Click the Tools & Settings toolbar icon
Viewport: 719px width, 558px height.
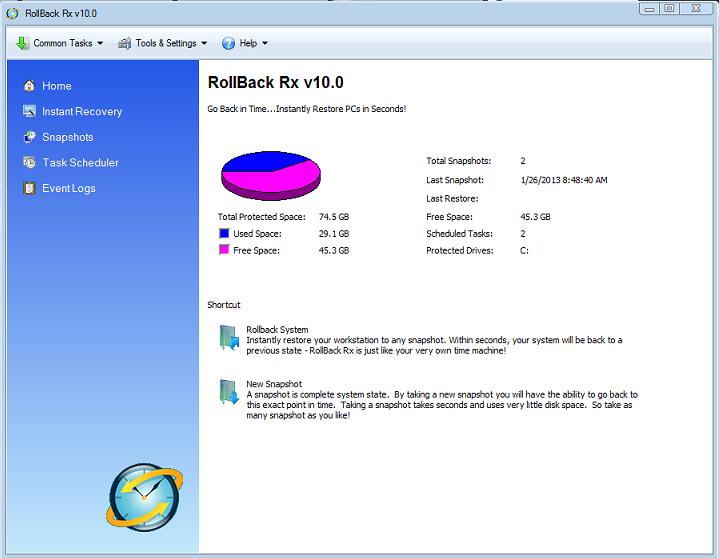click(x=124, y=43)
